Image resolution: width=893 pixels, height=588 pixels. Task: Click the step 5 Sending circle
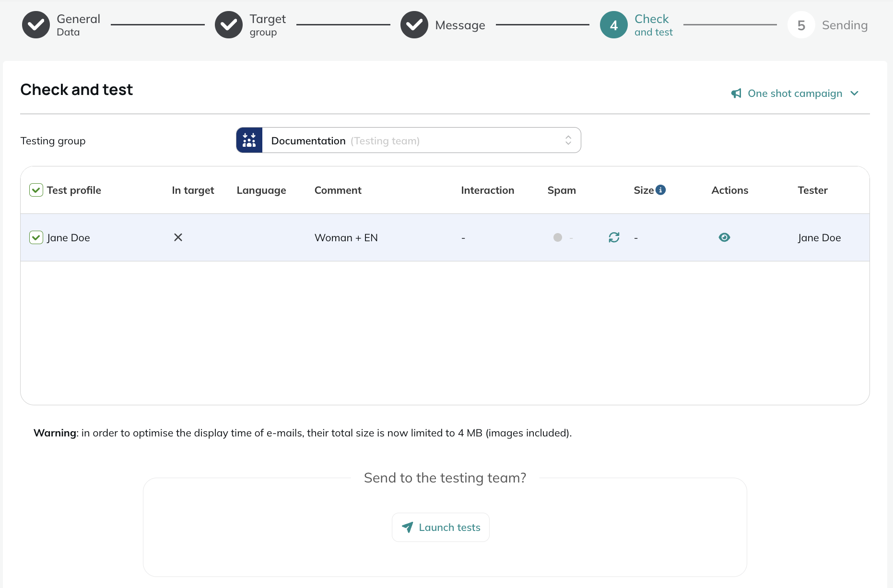pos(801,25)
